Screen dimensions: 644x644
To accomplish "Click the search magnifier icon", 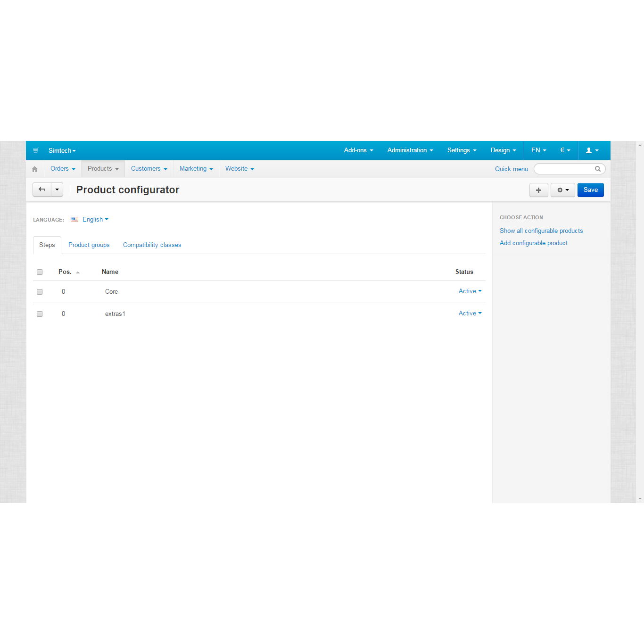I will [x=598, y=169].
